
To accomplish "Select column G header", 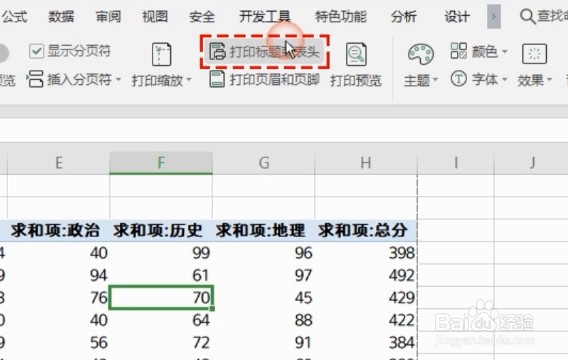I will (x=264, y=163).
